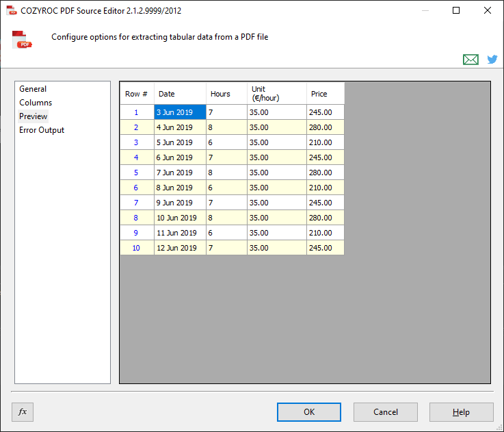Screen dimensions: 504x432
Task: Click the fx expression button
Action: click(x=23, y=411)
